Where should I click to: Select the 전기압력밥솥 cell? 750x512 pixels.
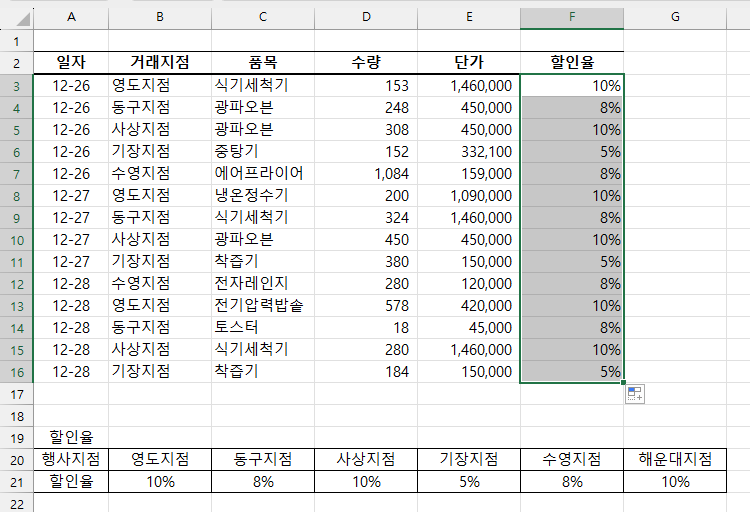point(263,305)
